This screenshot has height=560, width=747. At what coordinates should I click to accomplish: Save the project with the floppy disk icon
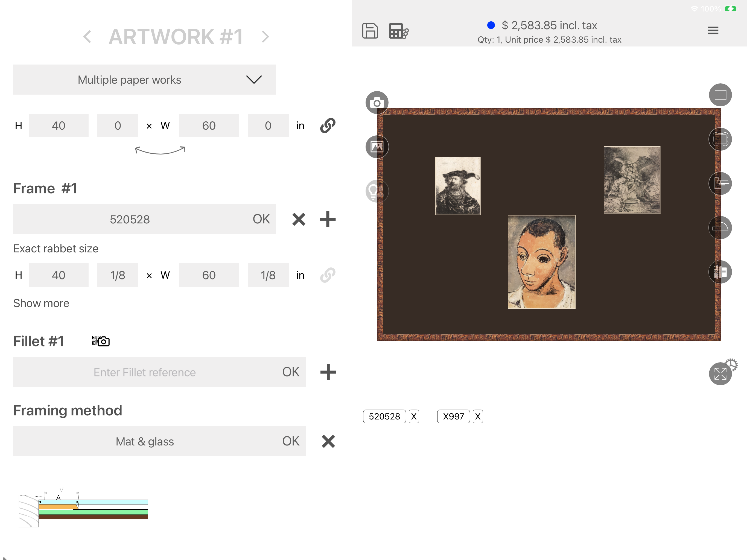(370, 31)
